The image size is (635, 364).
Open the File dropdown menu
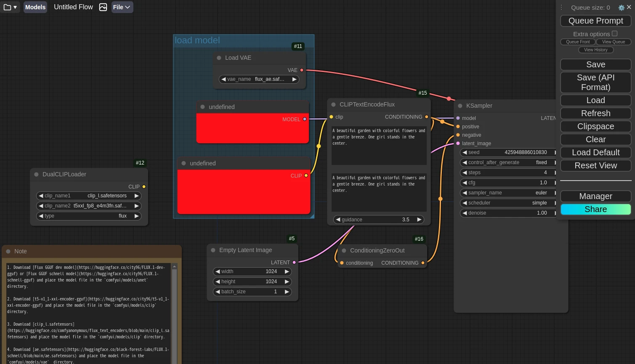(122, 7)
